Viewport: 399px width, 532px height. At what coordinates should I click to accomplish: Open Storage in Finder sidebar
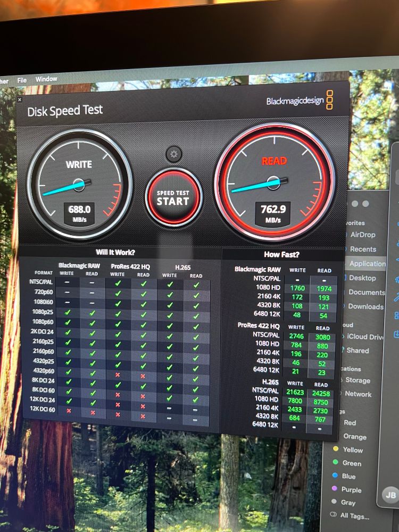358,380
